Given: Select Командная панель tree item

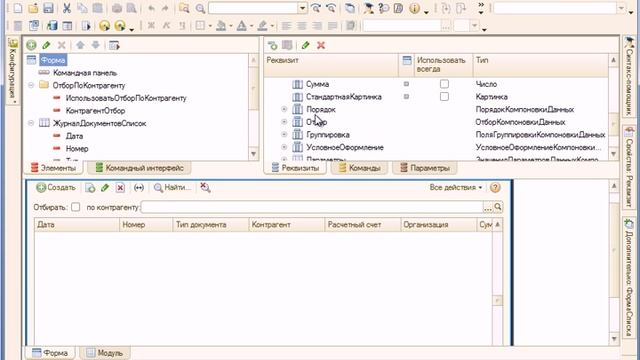Looking at the screenshot, I should 85,73.
